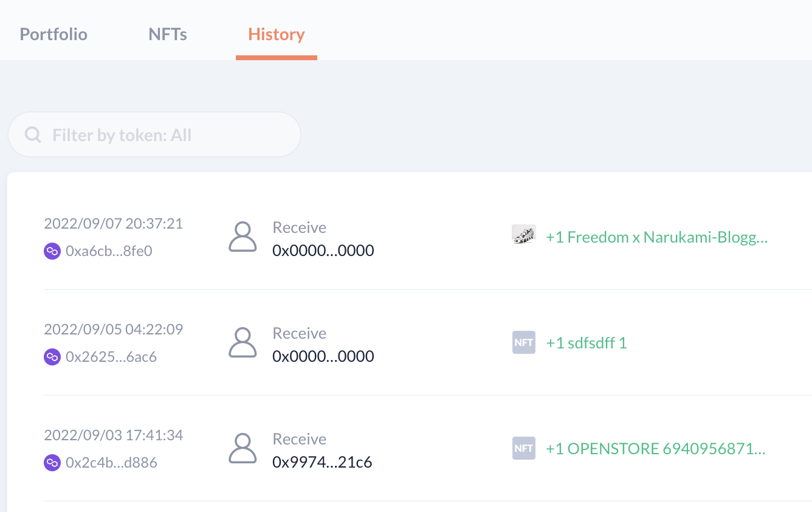Open the Freedom x Narukami sneaker thumbnail
Screen dimensions: 812x512
pyautogui.click(x=523, y=235)
